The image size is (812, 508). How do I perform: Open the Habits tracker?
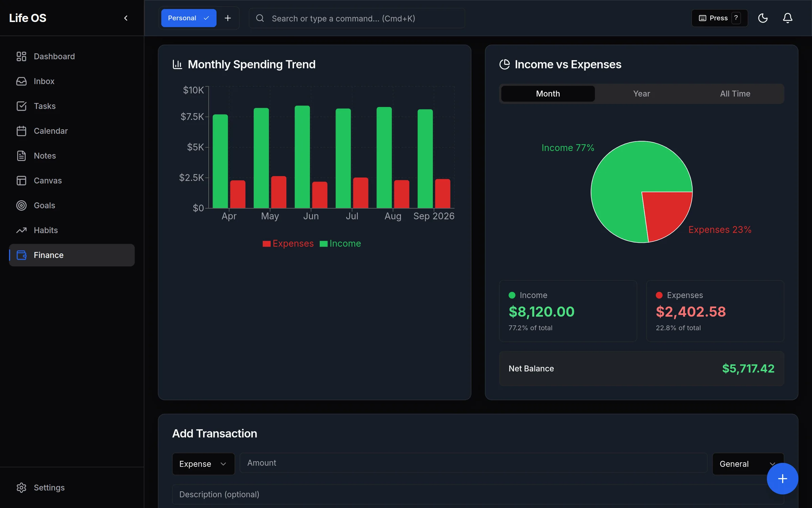pyautogui.click(x=72, y=230)
